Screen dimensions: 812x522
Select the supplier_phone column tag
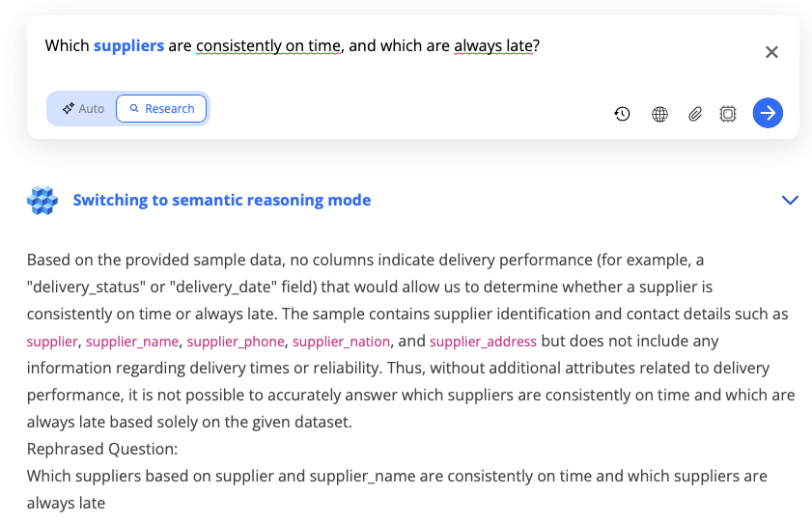[x=236, y=342]
